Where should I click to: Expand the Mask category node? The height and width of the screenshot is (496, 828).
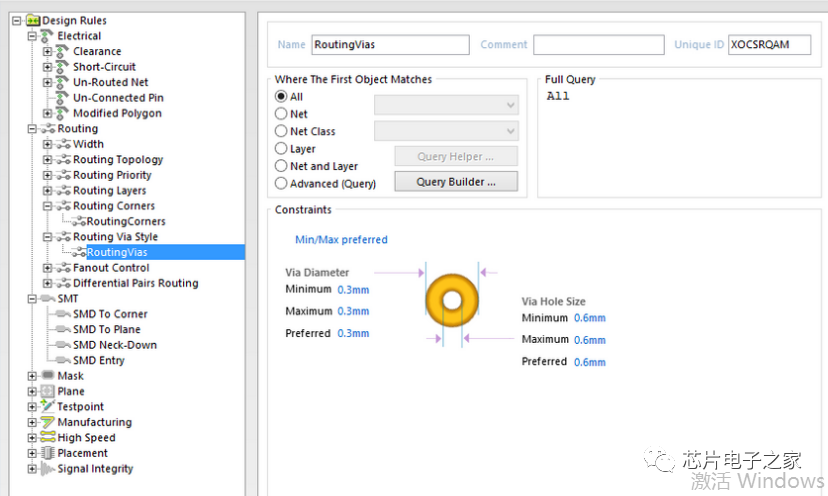pyautogui.click(x=32, y=376)
